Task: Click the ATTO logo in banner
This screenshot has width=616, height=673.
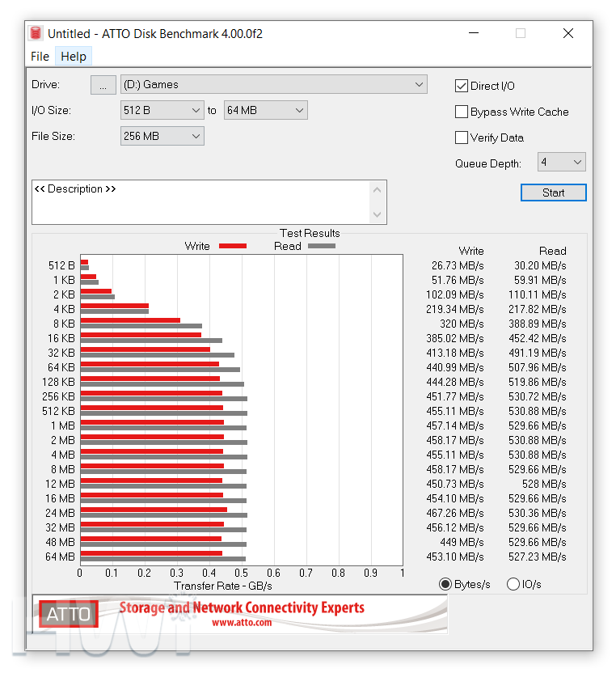Action: tap(69, 614)
